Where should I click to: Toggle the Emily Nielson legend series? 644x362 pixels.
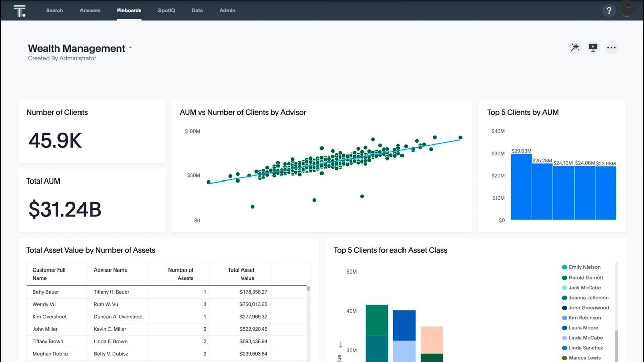pyautogui.click(x=584, y=267)
